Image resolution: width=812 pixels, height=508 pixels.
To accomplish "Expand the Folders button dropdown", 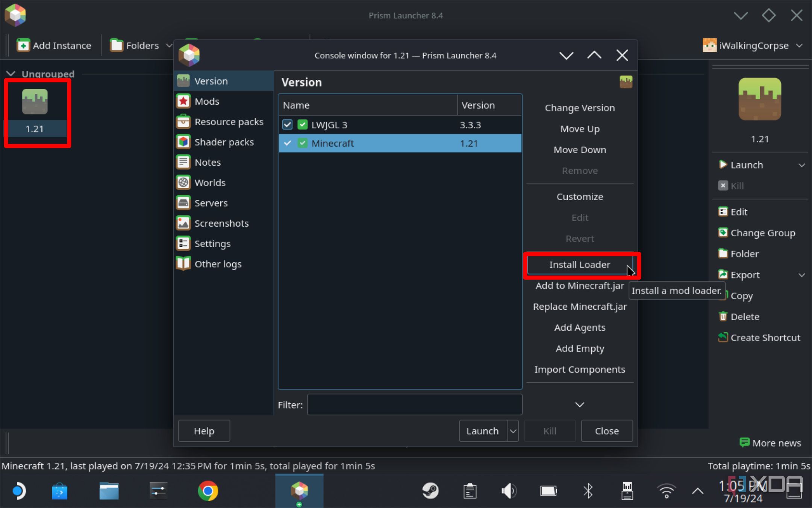I will click(x=168, y=45).
